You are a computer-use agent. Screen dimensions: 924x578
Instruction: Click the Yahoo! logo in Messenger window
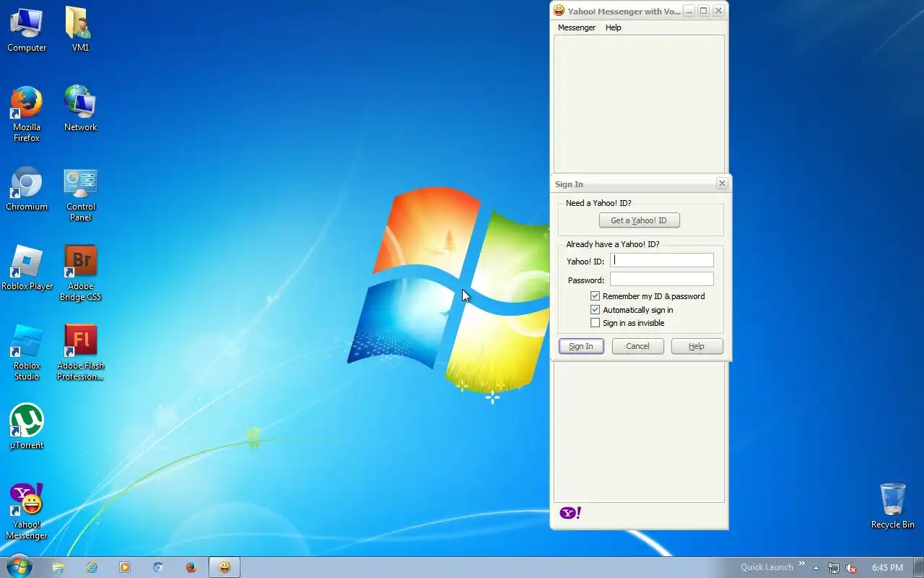(570, 513)
